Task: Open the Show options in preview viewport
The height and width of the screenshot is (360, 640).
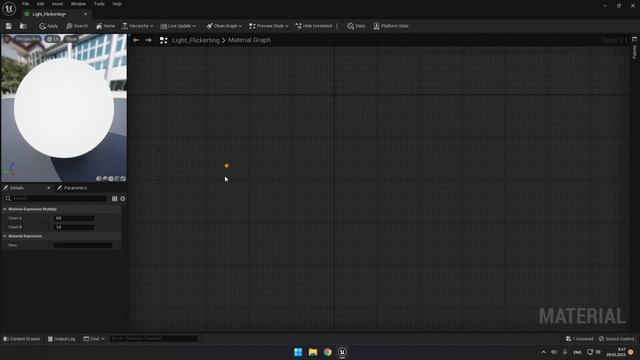Action: [71, 39]
